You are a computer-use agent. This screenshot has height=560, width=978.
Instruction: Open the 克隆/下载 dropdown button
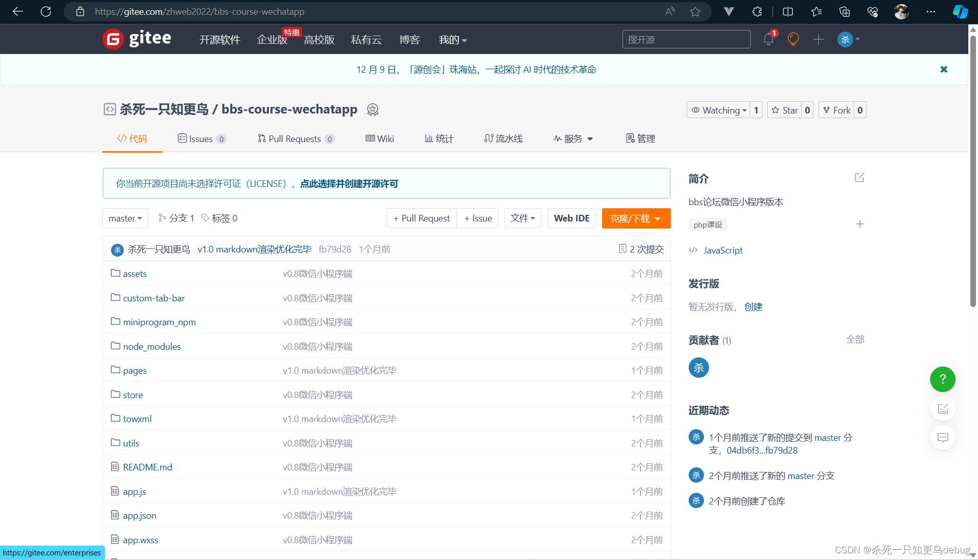pyautogui.click(x=636, y=218)
